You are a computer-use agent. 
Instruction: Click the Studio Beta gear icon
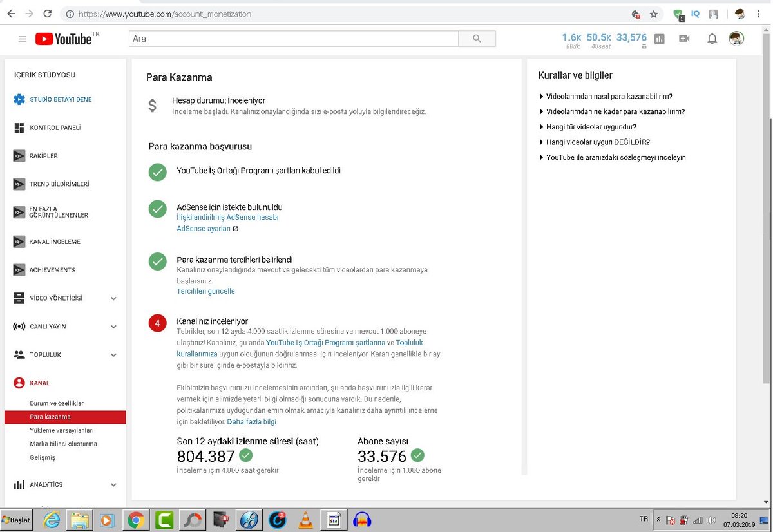click(x=19, y=99)
